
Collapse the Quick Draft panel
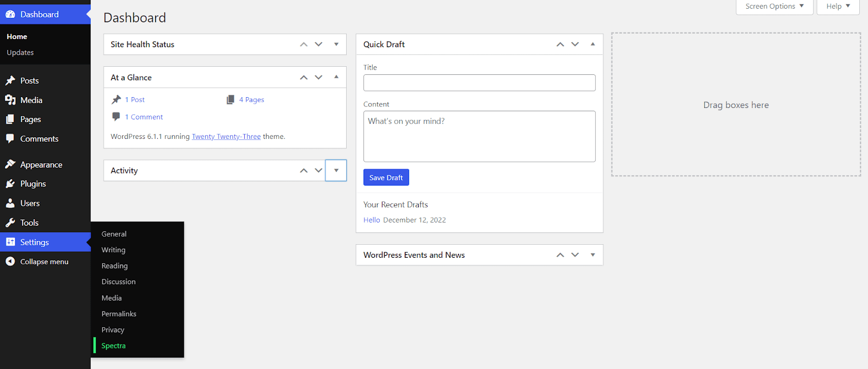pos(593,44)
